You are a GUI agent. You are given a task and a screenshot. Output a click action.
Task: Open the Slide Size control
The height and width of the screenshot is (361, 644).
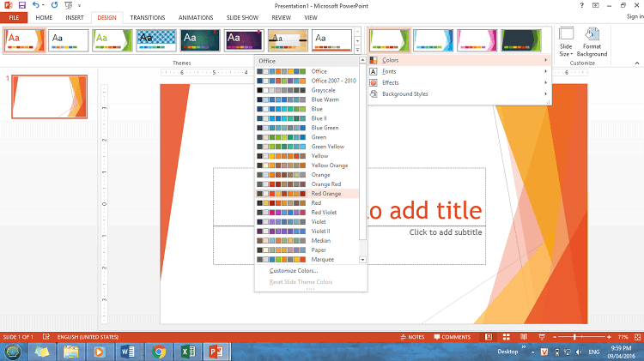click(566, 42)
